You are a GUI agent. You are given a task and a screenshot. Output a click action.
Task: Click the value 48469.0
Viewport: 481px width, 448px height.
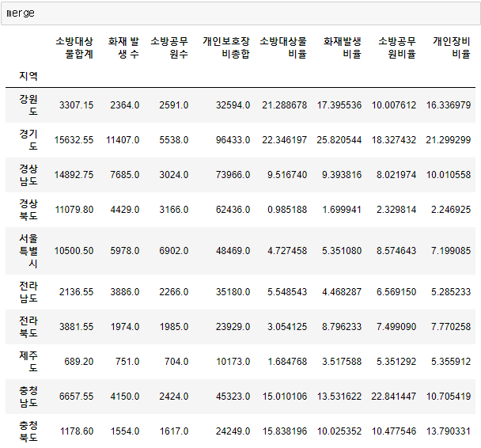click(233, 251)
